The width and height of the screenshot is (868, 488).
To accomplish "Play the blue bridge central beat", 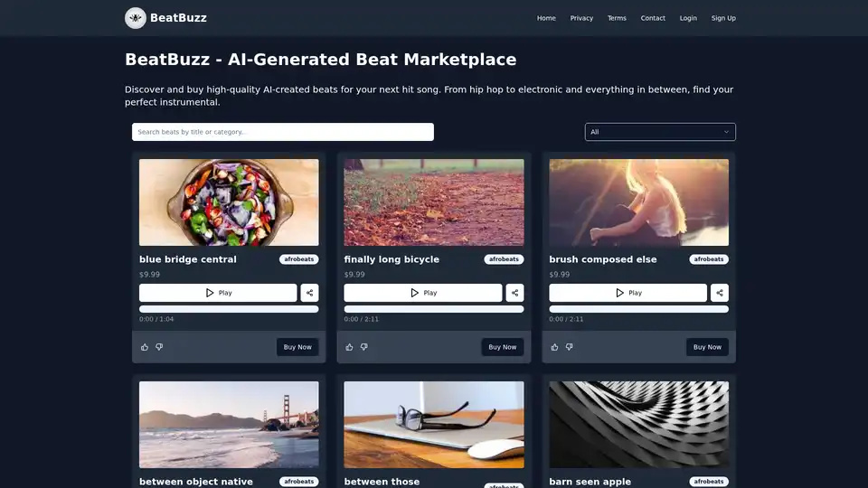I will pos(218,293).
